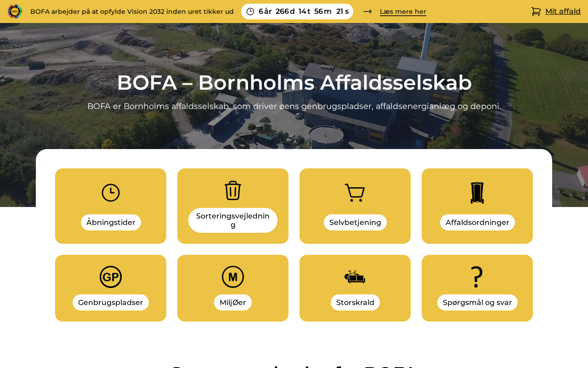Click the M circle MiljØer icon
The image size is (588, 368).
click(x=233, y=277)
